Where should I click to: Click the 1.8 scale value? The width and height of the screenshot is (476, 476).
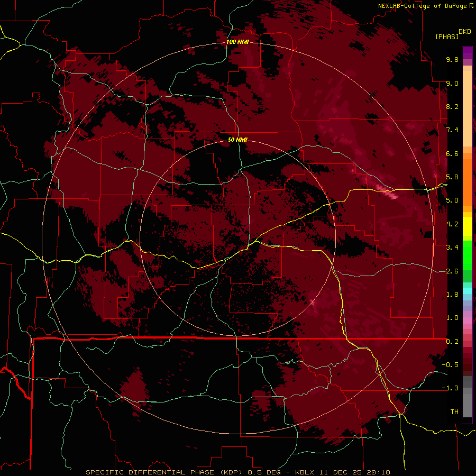pyautogui.click(x=452, y=295)
